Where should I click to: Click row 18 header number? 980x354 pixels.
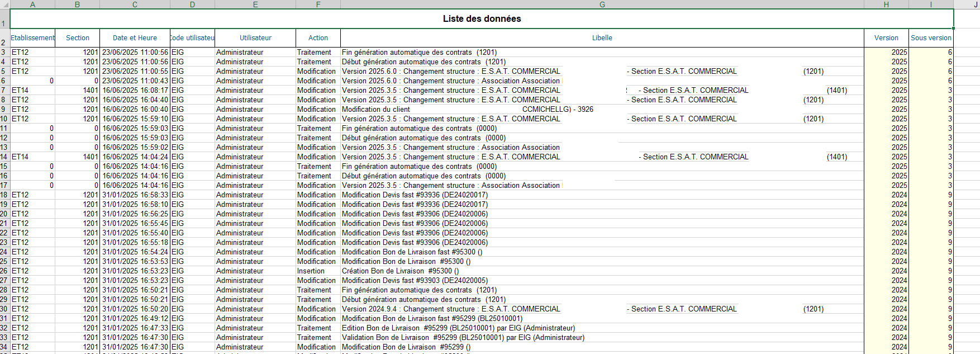point(4,195)
